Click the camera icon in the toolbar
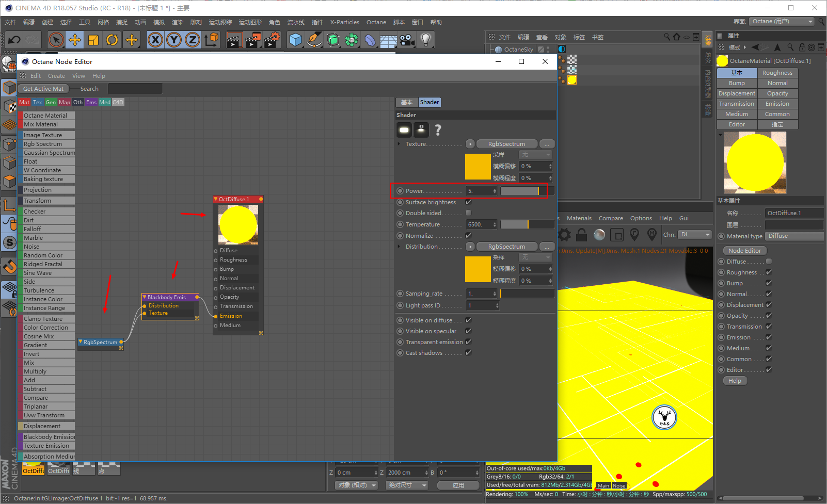827x504 pixels. coord(407,40)
